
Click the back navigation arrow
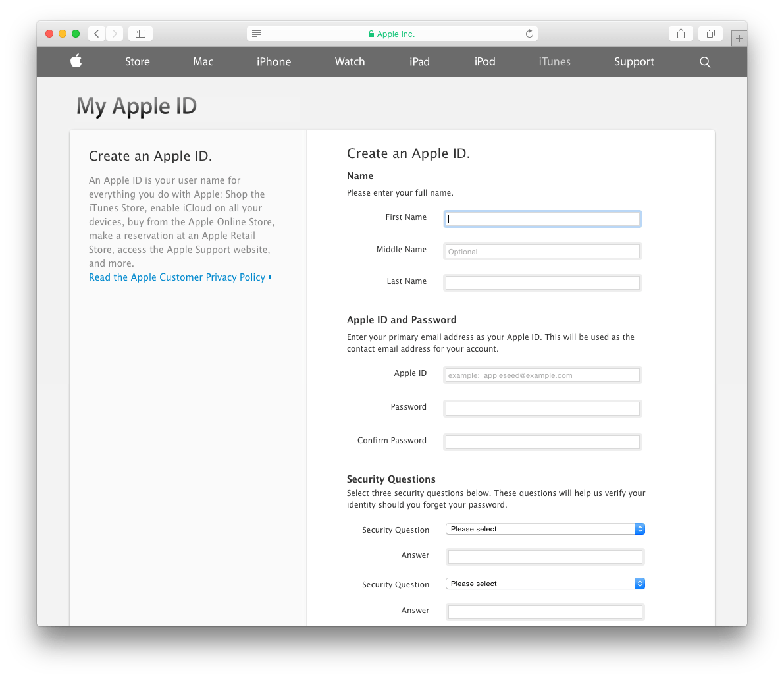point(96,33)
